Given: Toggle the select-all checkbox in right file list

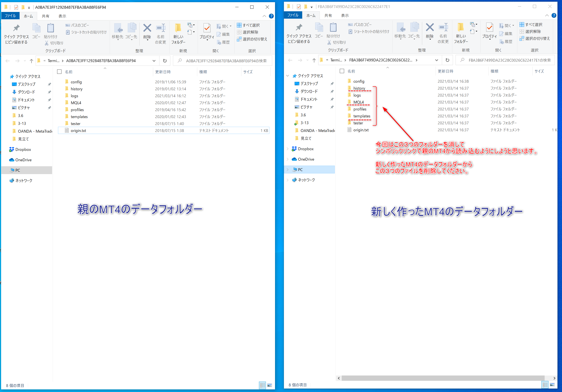Looking at the screenshot, I should tap(342, 71).
